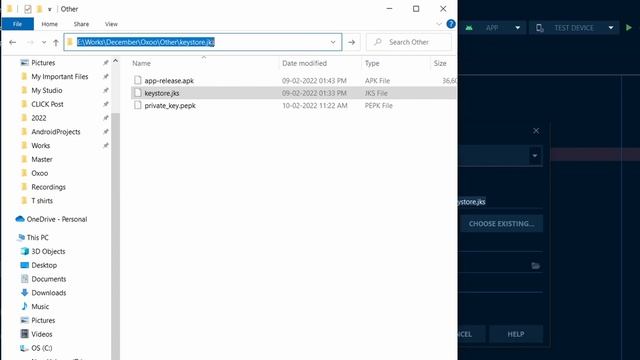Unpin AndroidProjects using its pin icon
Image resolution: width=640 pixels, height=360 pixels.
106,131
